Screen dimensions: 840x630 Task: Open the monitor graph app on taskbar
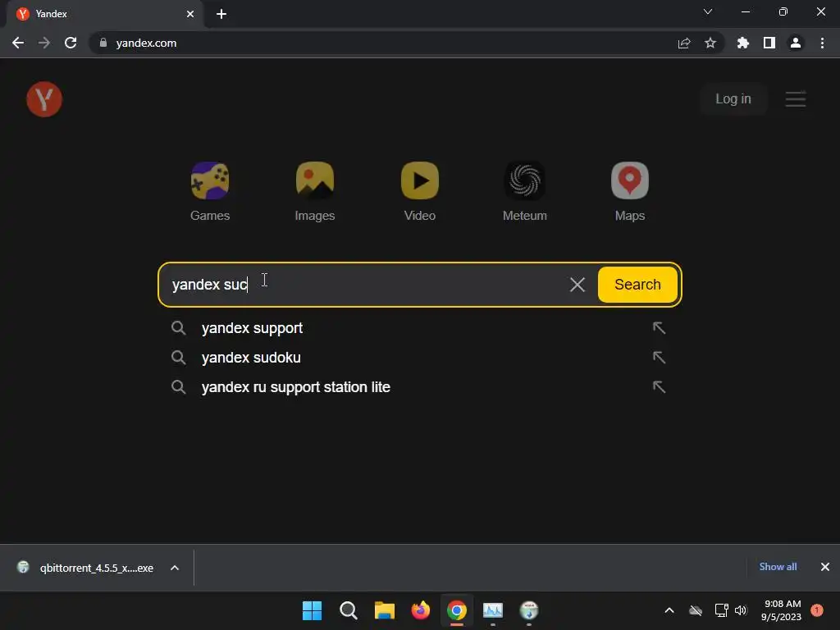point(493,610)
